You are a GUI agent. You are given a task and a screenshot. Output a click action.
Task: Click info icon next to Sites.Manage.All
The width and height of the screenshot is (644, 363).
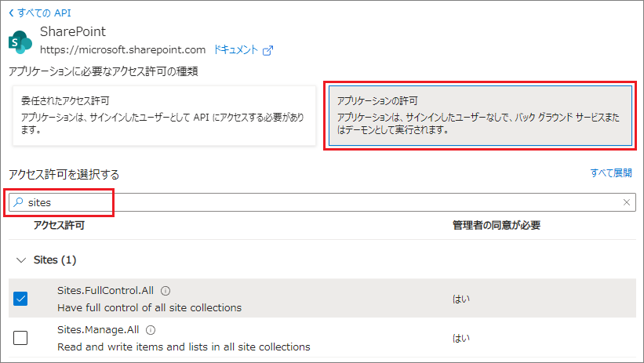point(151,331)
